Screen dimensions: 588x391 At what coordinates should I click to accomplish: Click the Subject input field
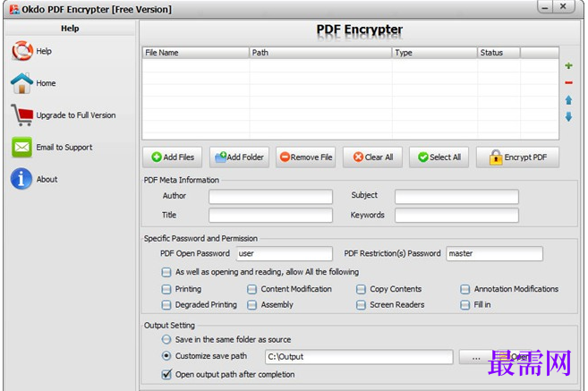[x=456, y=197]
